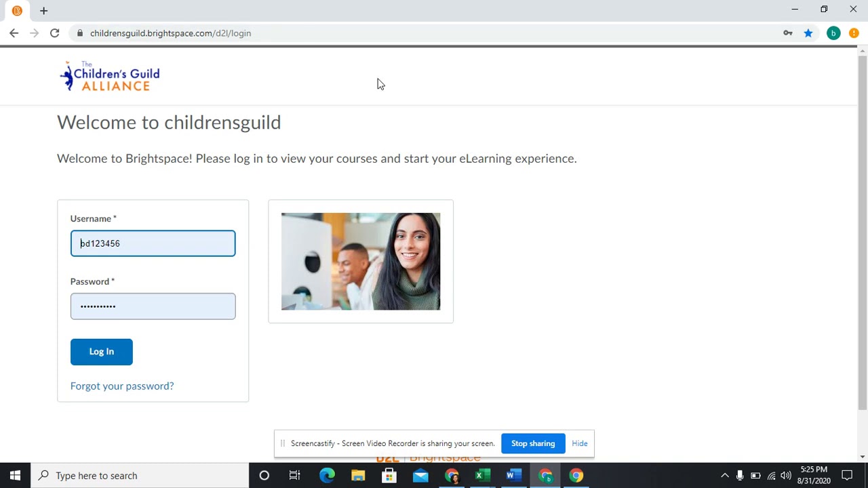Open the Forgot your password link
868x488 pixels.
(122, 386)
